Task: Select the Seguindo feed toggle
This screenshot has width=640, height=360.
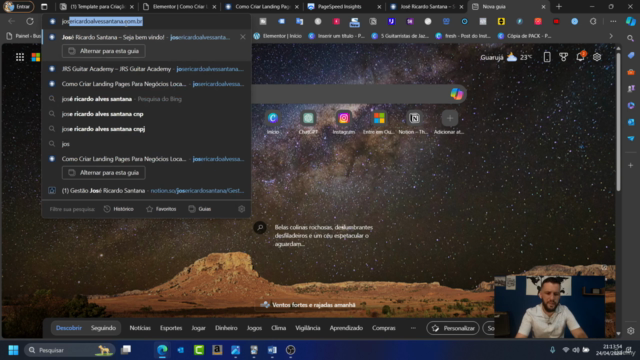Action: (103, 328)
